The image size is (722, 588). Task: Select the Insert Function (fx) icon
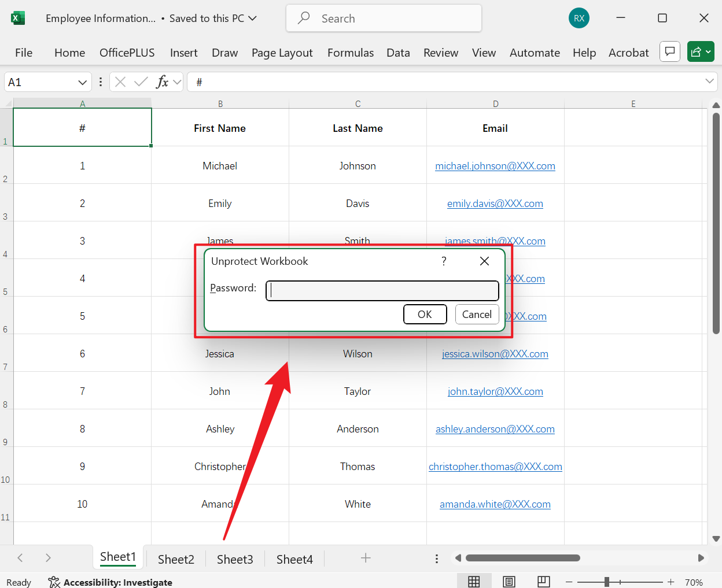[x=163, y=81]
